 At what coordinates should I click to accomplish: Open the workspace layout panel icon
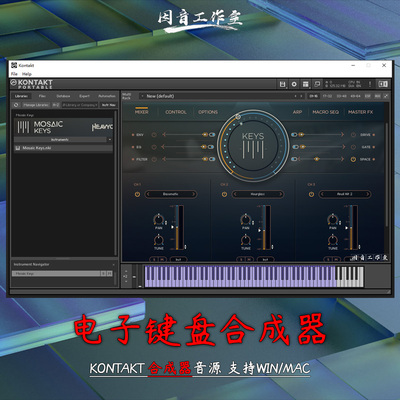click(305, 84)
